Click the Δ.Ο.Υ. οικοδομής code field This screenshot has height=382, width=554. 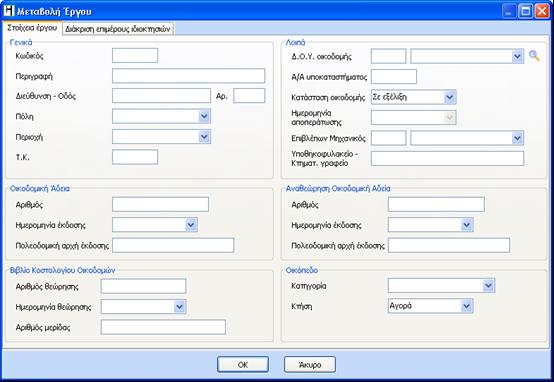tap(388, 56)
